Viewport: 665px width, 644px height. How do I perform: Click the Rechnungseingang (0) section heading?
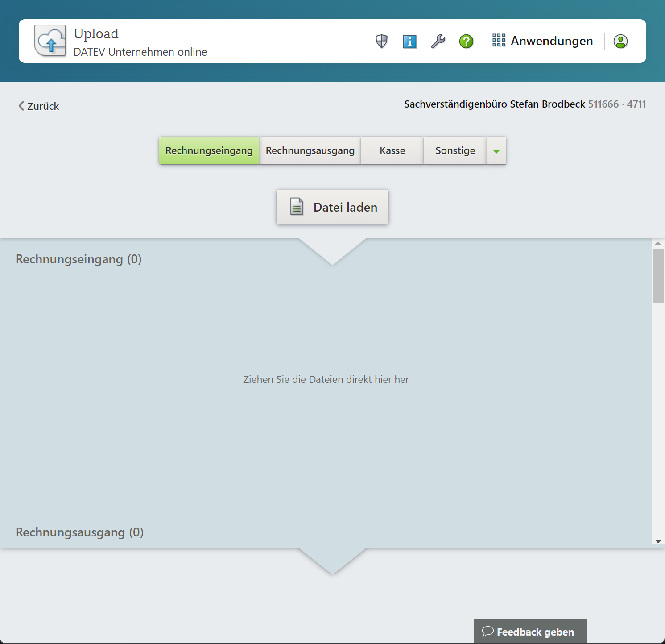[78, 259]
